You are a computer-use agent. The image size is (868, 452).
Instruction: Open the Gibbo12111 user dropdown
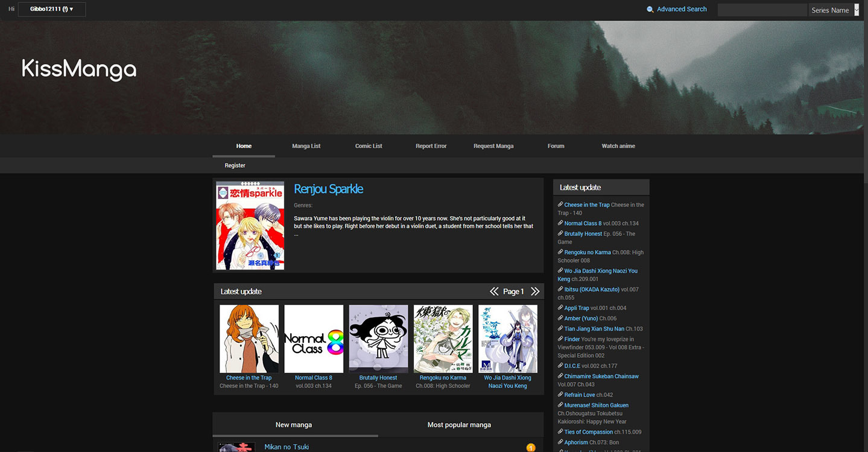click(52, 9)
